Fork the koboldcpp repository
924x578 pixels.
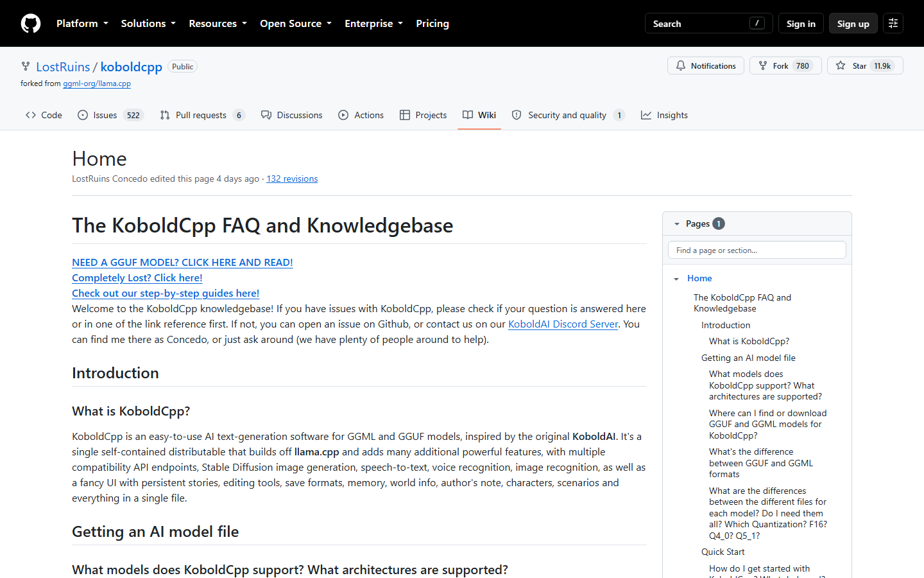pos(785,66)
